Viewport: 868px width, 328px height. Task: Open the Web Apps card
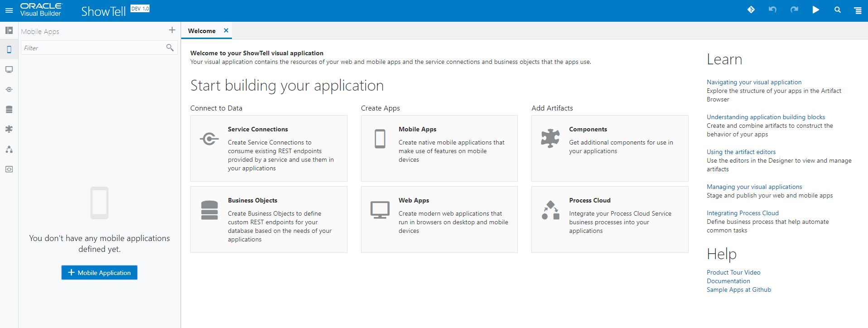pyautogui.click(x=439, y=219)
